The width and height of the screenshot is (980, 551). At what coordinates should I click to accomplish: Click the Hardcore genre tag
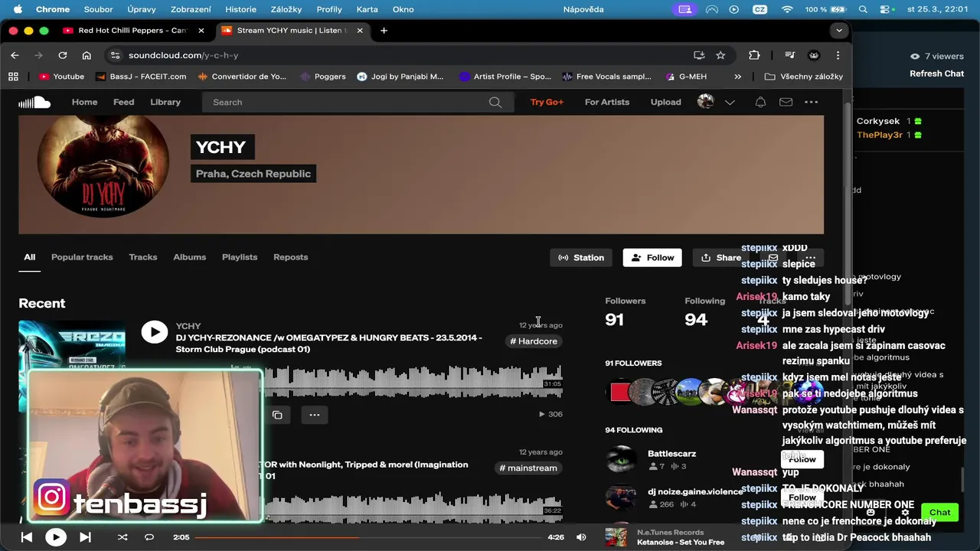pos(534,341)
